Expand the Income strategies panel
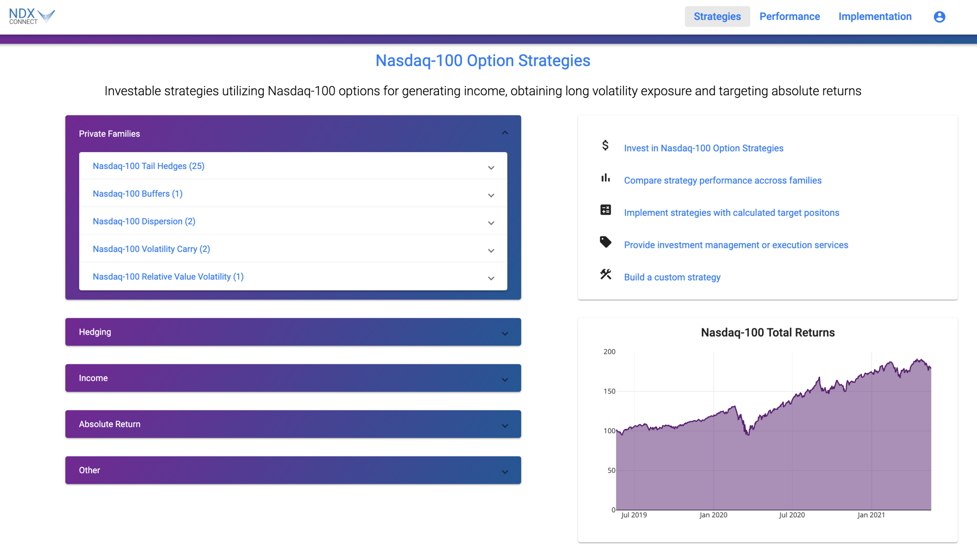 click(x=293, y=378)
